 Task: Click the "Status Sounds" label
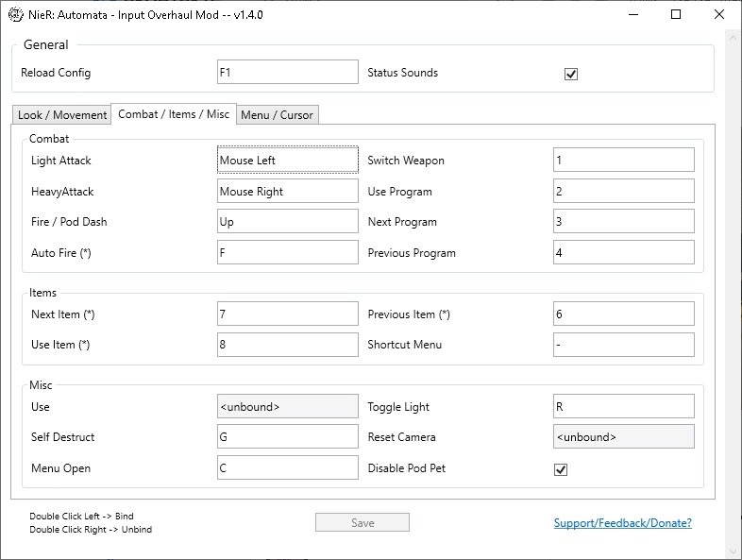tap(403, 73)
